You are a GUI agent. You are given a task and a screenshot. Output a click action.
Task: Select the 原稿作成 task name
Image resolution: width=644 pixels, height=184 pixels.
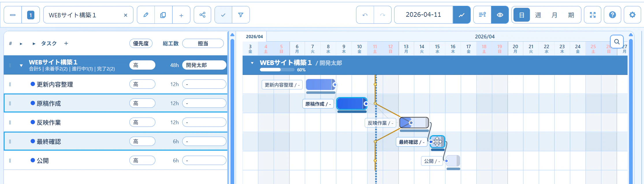click(x=49, y=103)
